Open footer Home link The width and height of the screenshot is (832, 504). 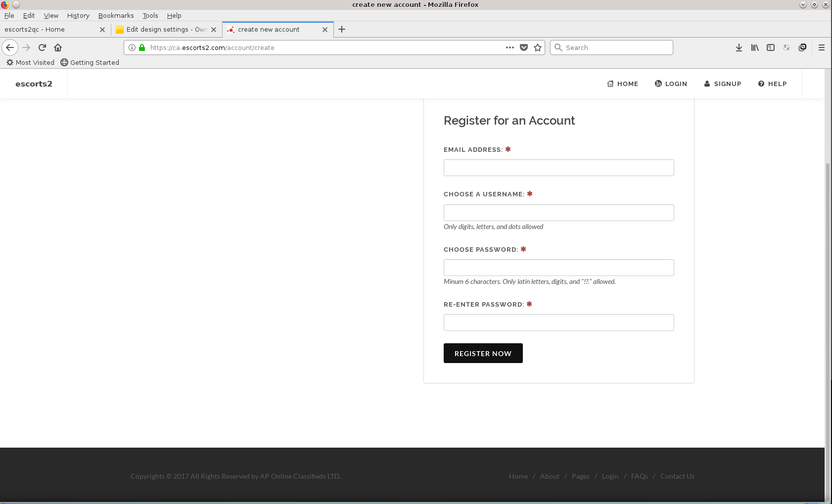pyautogui.click(x=518, y=476)
